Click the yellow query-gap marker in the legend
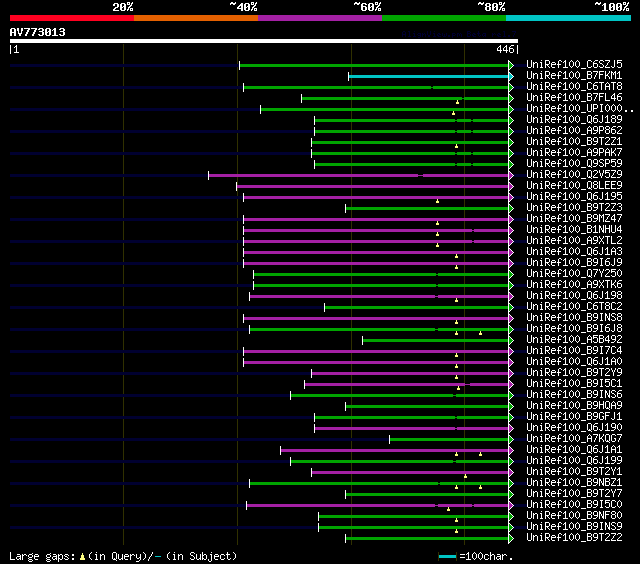Viewport: 640px width, 564px height. (82, 556)
